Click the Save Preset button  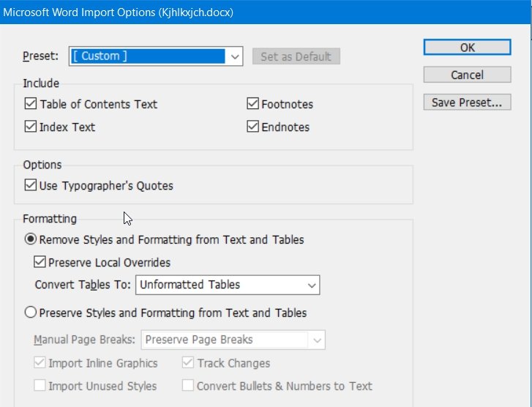point(467,102)
